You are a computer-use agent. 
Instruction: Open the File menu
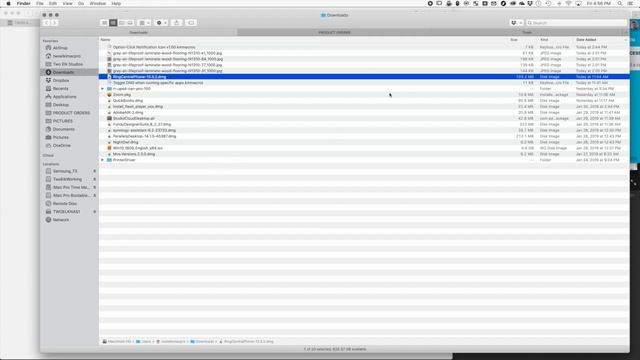pos(40,3)
